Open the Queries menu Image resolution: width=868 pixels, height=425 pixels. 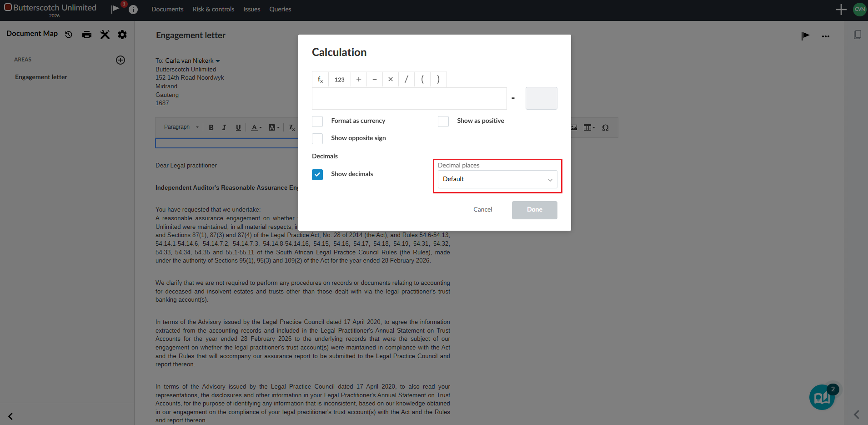pyautogui.click(x=280, y=9)
